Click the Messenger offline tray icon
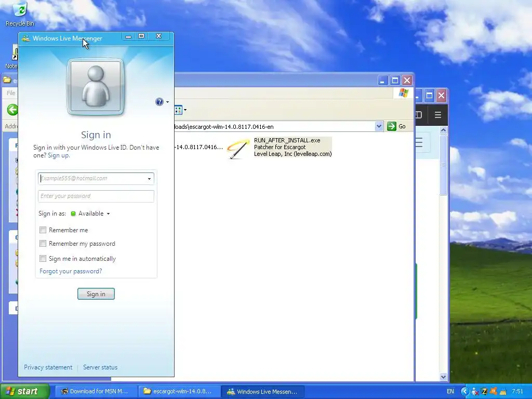This screenshot has height=399, width=532. 475,391
